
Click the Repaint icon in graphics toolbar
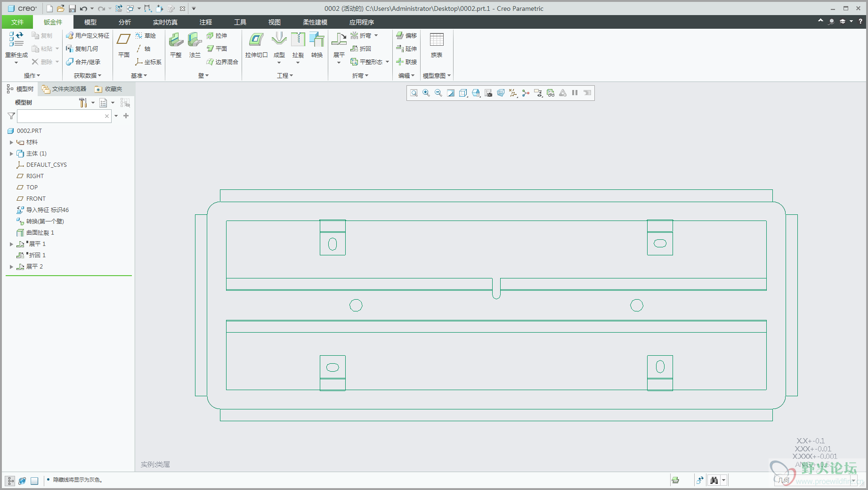tap(451, 93)
